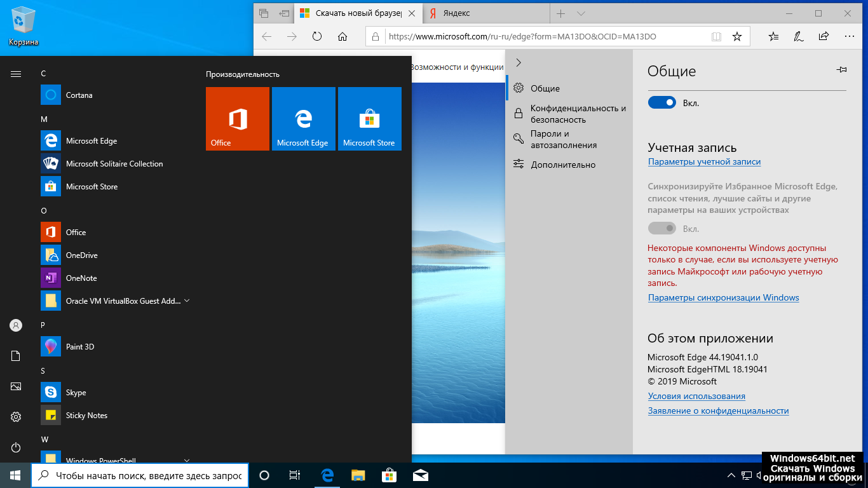Image resolution: width=868 pixels, height=488 pixels.
Task: Open Параметры учетной записи link
Action: click(704, 162)
